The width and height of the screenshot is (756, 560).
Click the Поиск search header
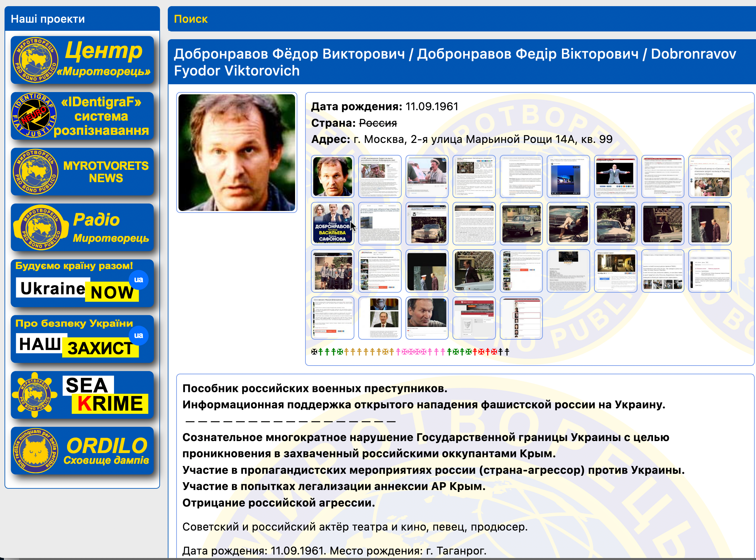pos(191,19)
